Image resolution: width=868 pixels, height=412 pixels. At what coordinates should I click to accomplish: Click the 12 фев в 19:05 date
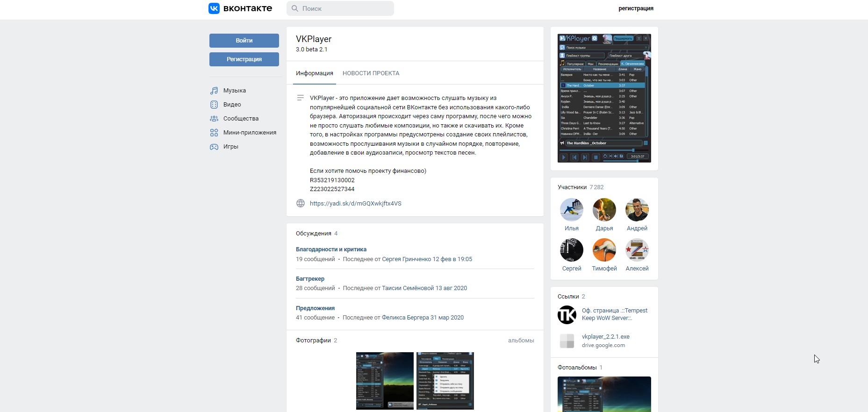[x=452, y=259]
